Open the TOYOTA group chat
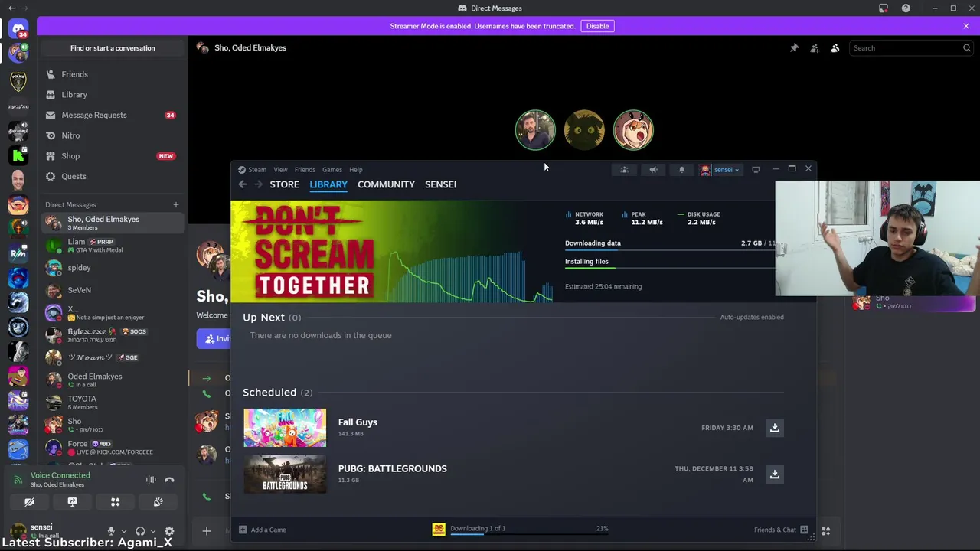This screenshot has width=980, height=551. click(113, 403)
